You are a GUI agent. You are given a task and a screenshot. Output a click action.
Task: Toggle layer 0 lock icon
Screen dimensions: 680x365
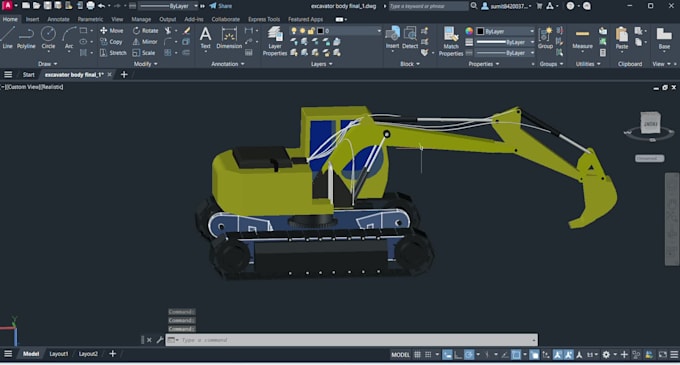click(x=311, y=31)
